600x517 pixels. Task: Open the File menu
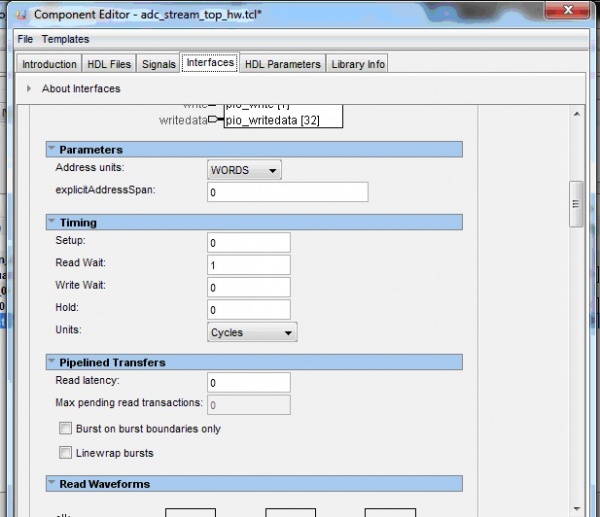coord(25,39)
